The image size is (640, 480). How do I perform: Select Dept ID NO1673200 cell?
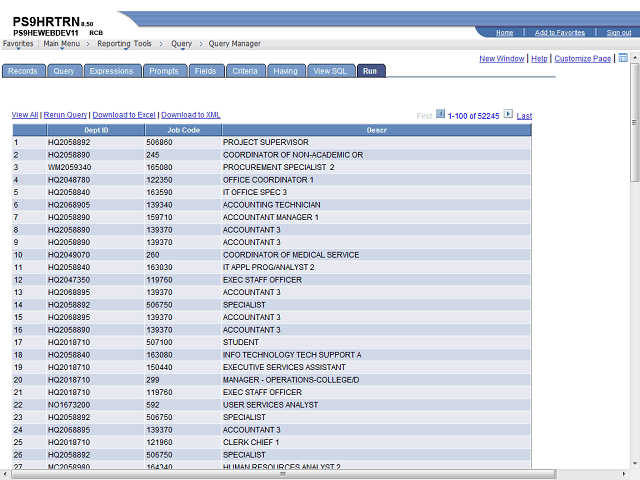(x=96, y=405)
